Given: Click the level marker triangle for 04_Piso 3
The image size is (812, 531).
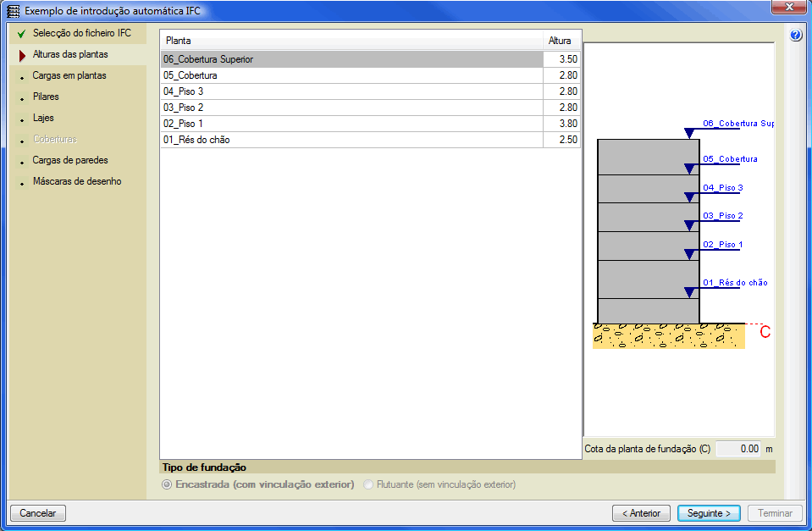Looking at the screenshot, I should click(x=689, y=196).
